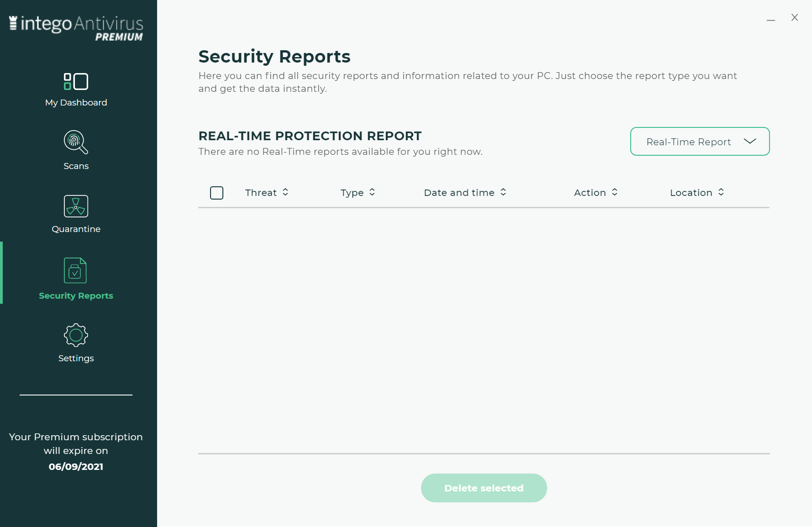Click the Type column header text
This screenshot has width=812, height=527.
pos(352,193)
